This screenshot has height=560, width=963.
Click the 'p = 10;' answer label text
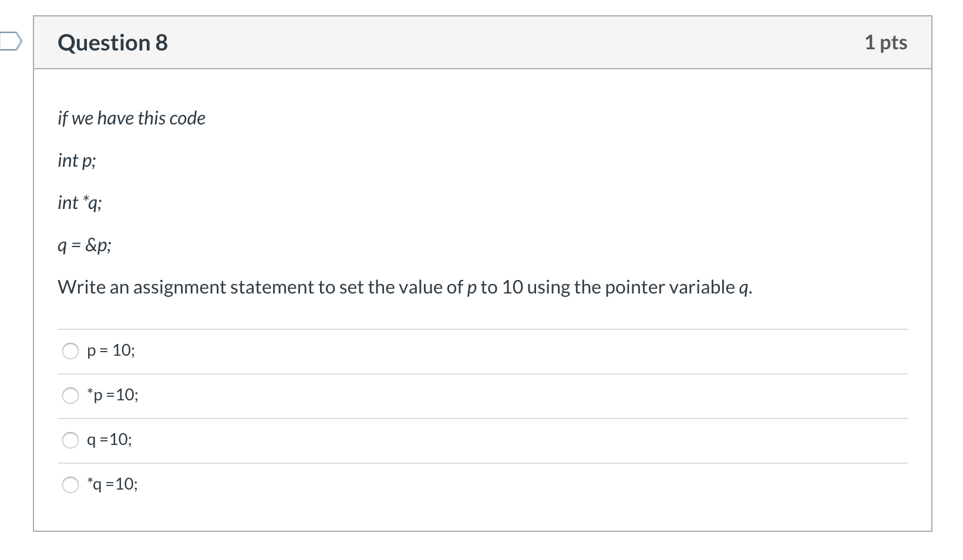tap(111, 351)
